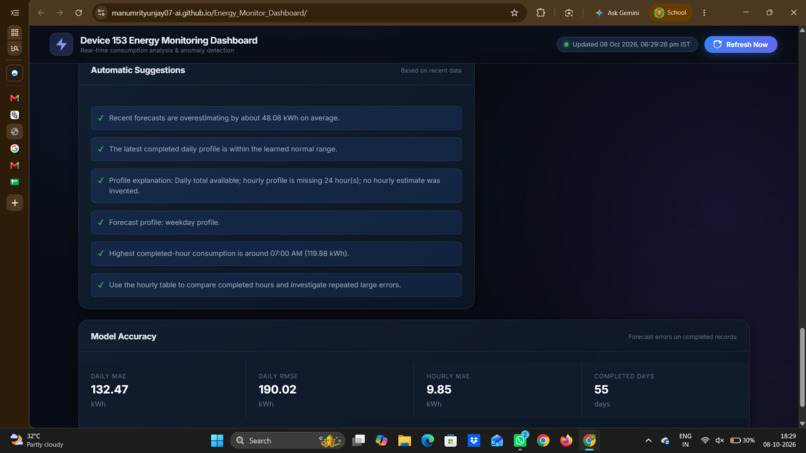Click the Refresh Now button
Image resolution: width=806 pixels, height=453 pixels.
coord(741,44)
